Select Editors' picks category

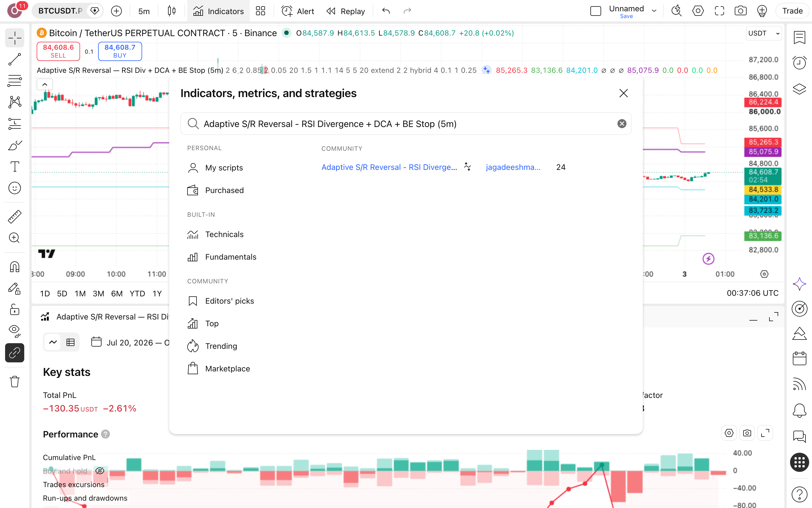coord(220,301)
